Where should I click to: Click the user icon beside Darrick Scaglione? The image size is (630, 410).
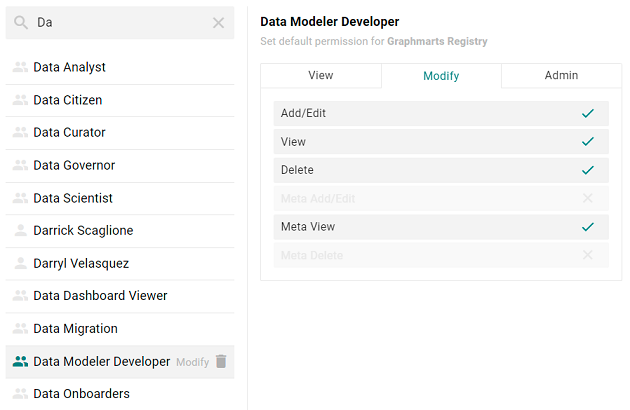pyautogui.click(x=20, y=230)
